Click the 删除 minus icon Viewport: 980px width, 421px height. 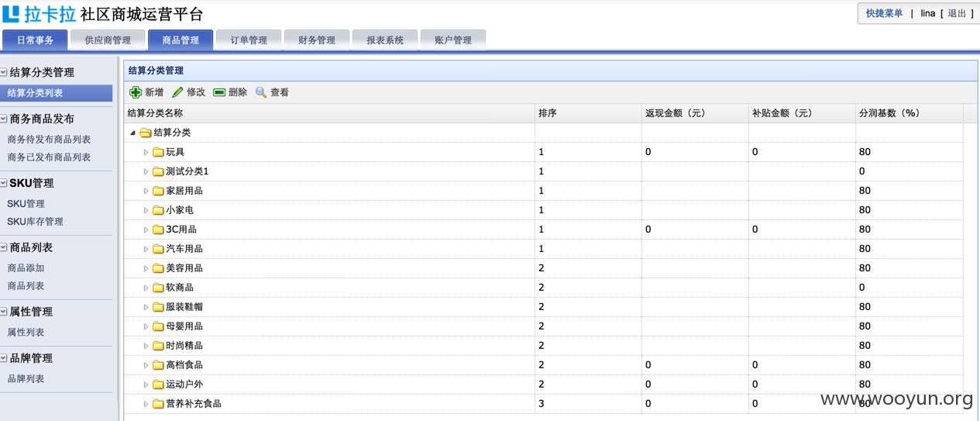click(x=219, y=92)
